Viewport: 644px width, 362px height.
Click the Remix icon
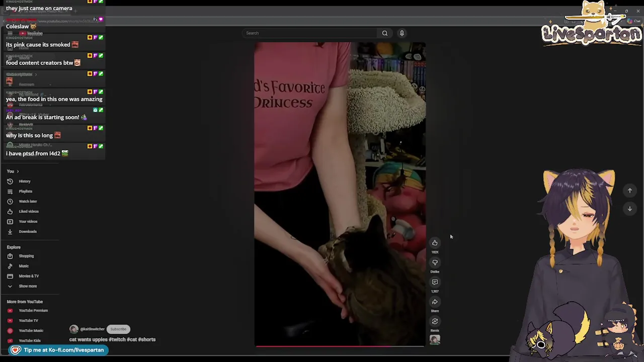tap(435, 321)
